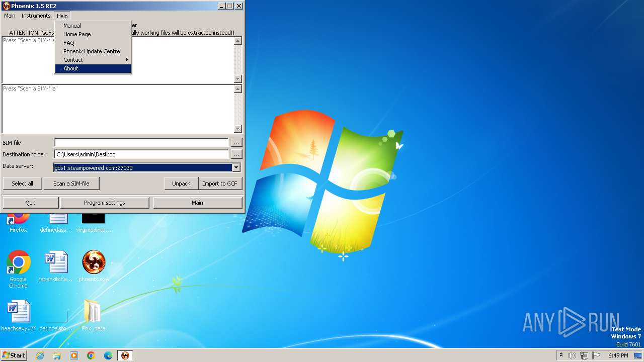Minimize the Phoenix window

pyautogui.click(x=221, y=6)
